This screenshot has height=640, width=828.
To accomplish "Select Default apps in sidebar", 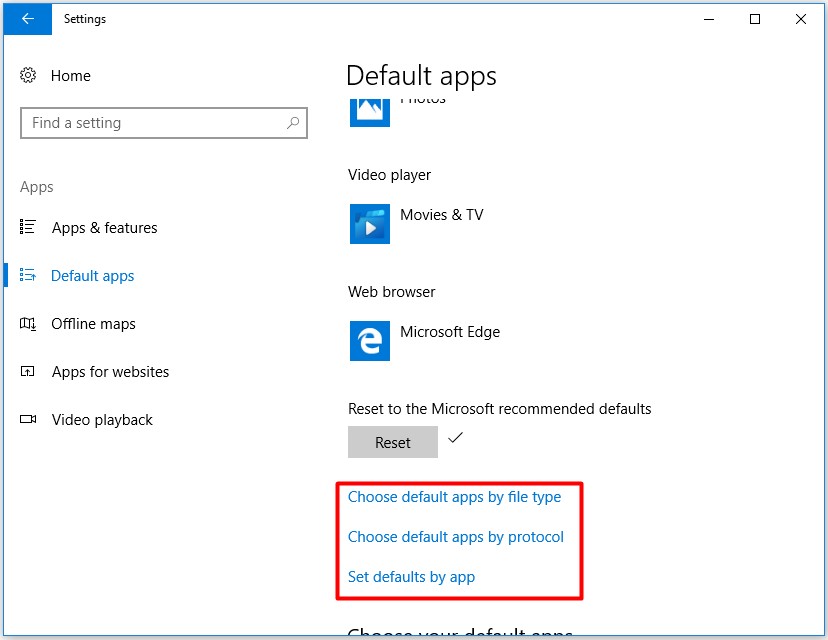I will [92, 276].
